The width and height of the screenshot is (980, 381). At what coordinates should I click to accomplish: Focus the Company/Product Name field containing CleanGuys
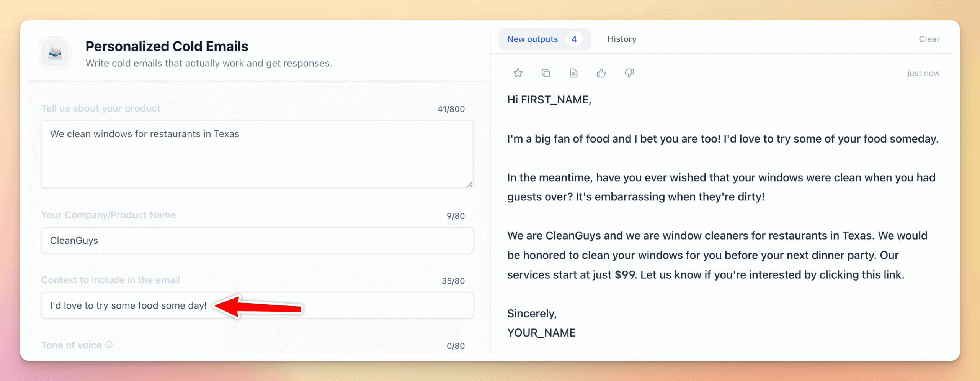tap(256, 240)
